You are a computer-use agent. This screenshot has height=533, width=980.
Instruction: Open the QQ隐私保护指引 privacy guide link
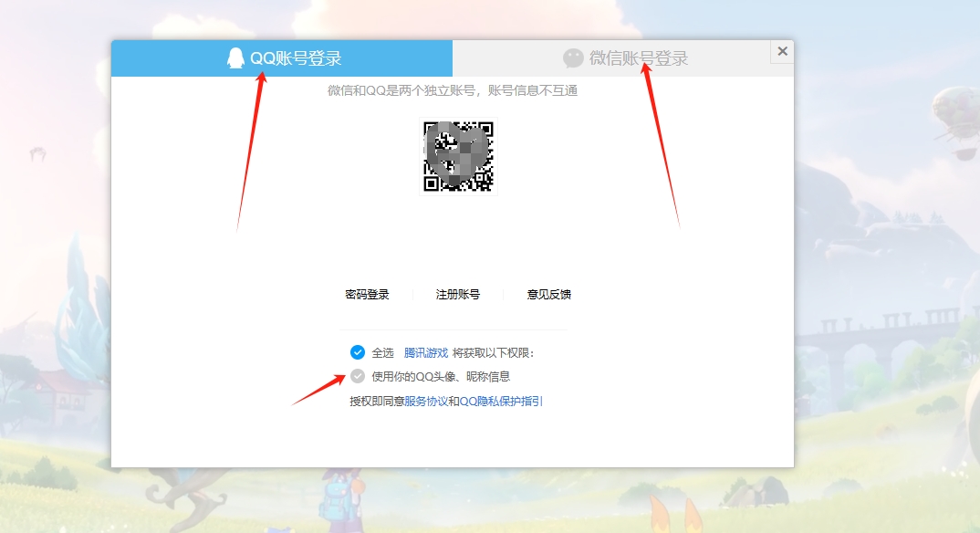pos(501,402)
